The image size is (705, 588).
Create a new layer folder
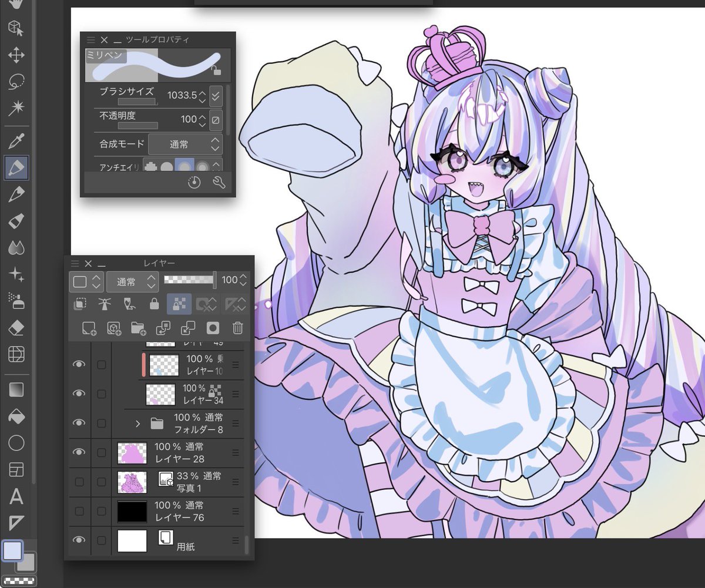(139, 328)
